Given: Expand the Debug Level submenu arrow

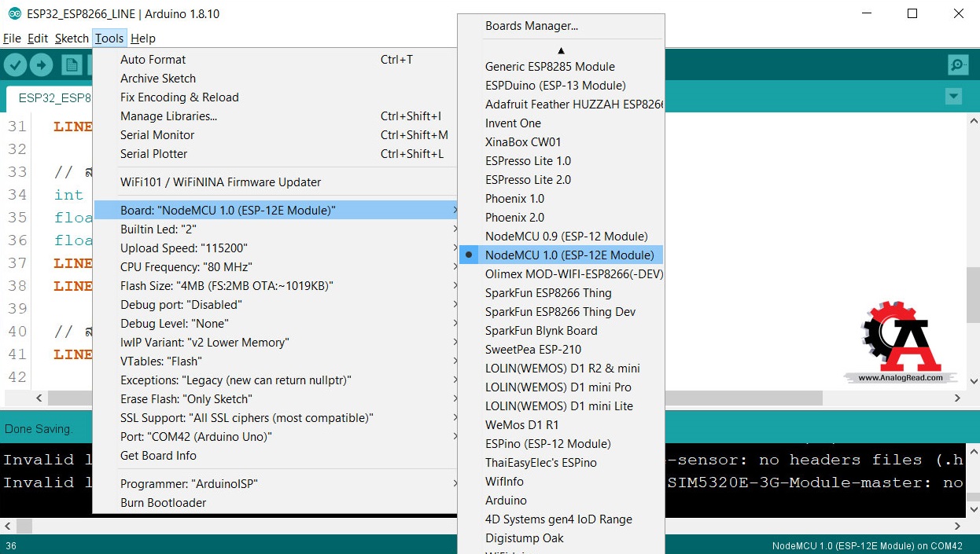Looking at the screenshot, I should (455, 324).
